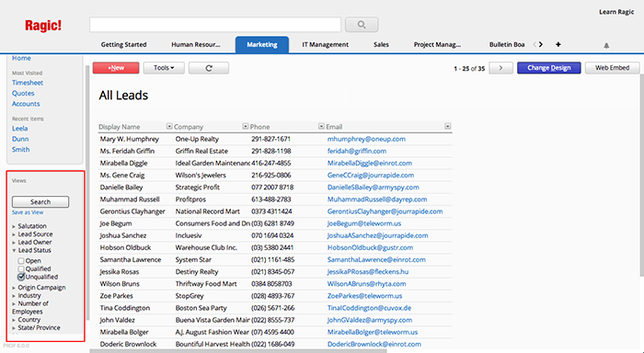Click the refresh button in toolbar

(x=209, y=68)
